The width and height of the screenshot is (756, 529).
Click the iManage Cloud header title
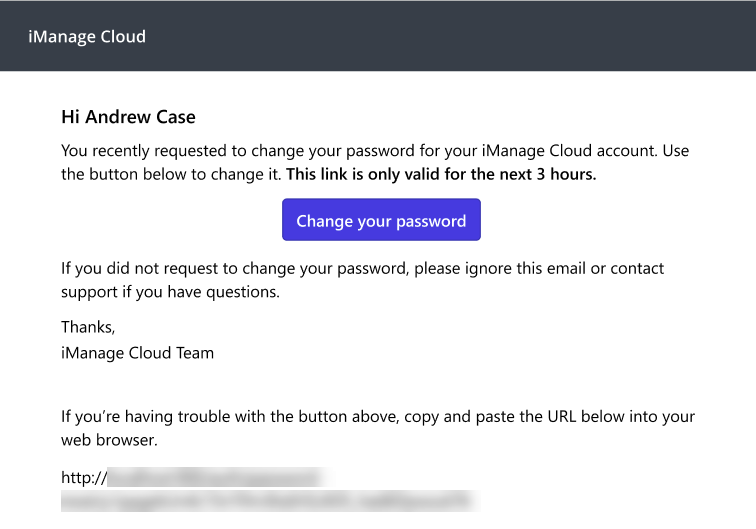click(87, 37)
